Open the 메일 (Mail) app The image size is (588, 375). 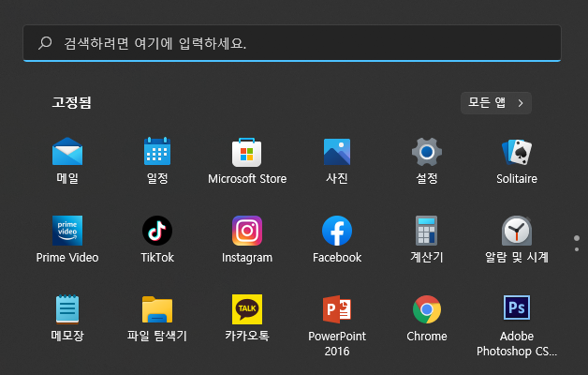tap(67, 160)
